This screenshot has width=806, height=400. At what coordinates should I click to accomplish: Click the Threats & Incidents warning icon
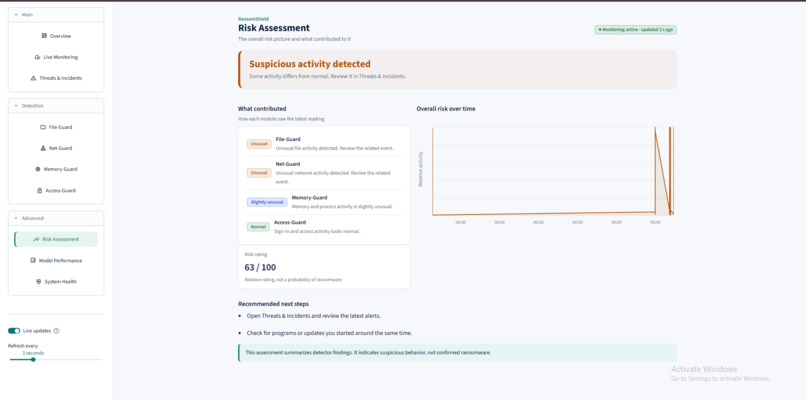[x=33, y=78]
